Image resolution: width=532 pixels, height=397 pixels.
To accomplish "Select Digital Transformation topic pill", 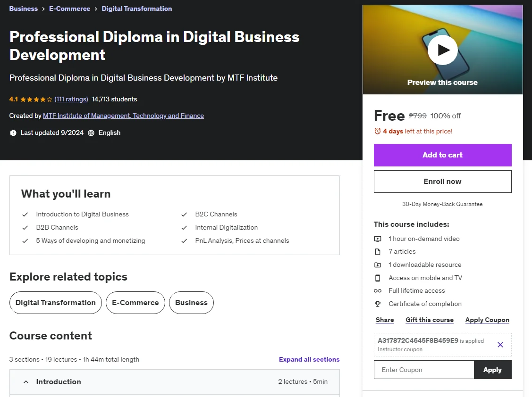I will point(56,302).
